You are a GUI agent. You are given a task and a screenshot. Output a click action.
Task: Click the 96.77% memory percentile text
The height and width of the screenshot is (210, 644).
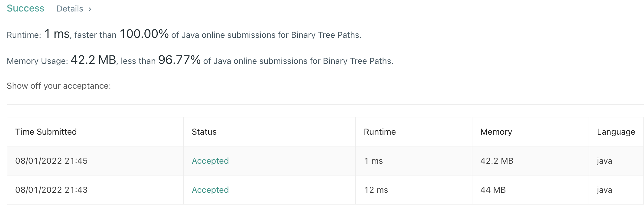pyautogui.click(x=179, y=60)
